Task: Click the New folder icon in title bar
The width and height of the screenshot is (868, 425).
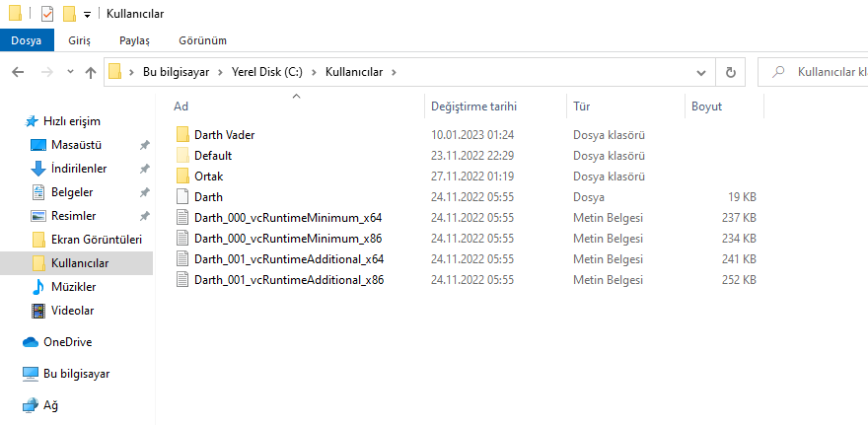Action: pos(69,14)
